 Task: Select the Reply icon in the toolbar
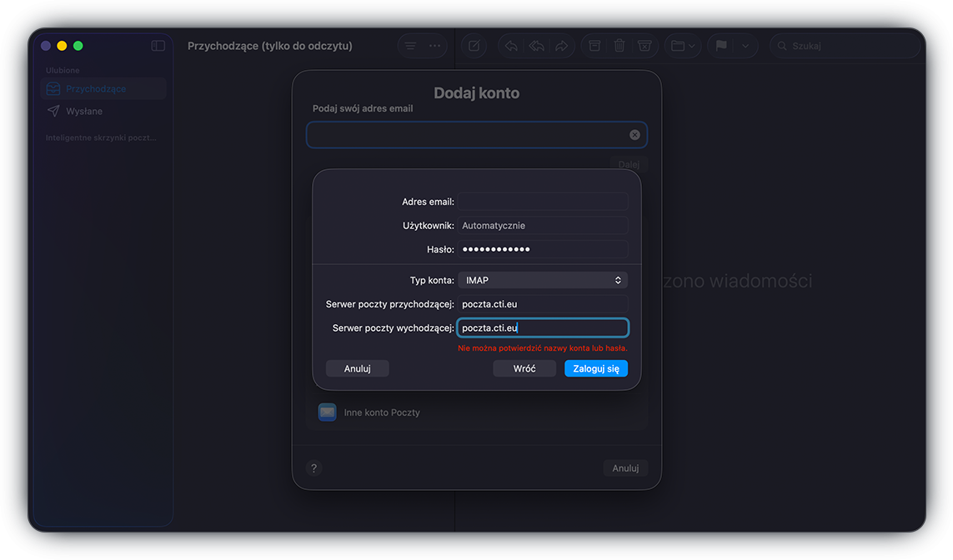click(x=510, y=46)
